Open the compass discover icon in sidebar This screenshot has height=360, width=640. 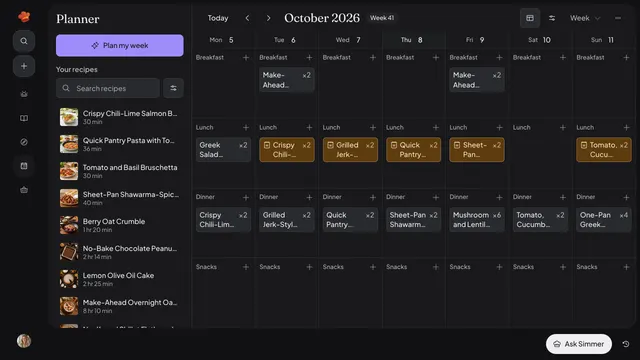click(24, 142)
